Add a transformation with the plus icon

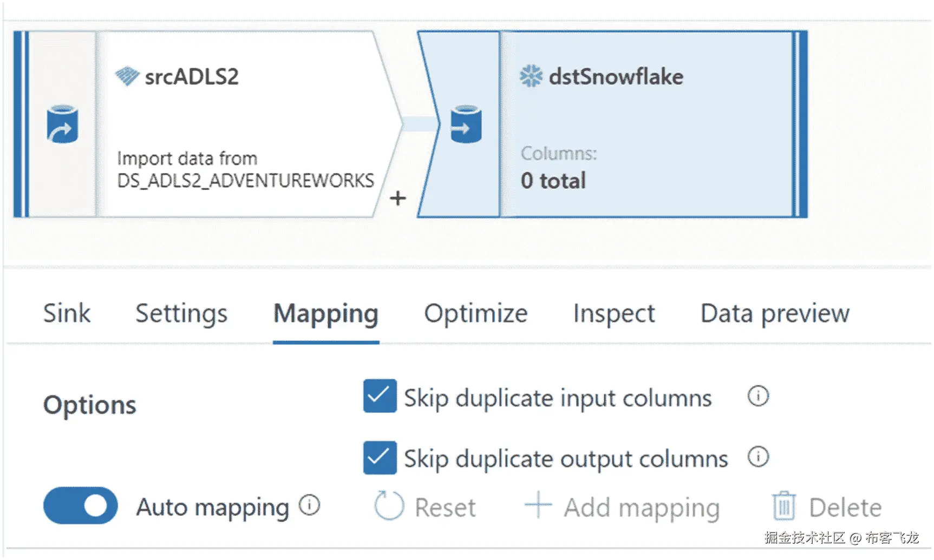[x=398, y=198]
